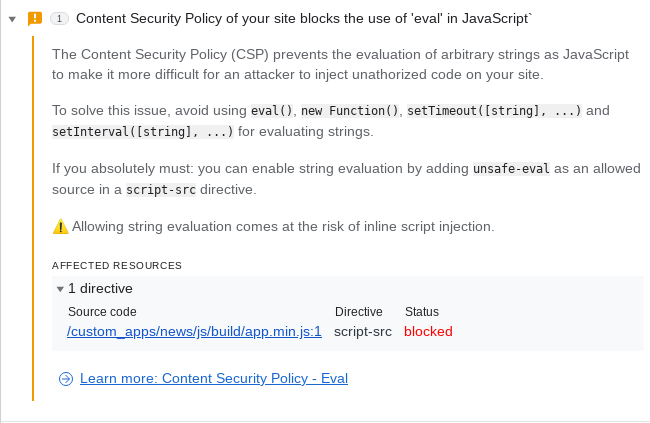Click the orange breaking-change issue icon
The width and height of the screenshot is (650, 423).
tap(35, 19)
